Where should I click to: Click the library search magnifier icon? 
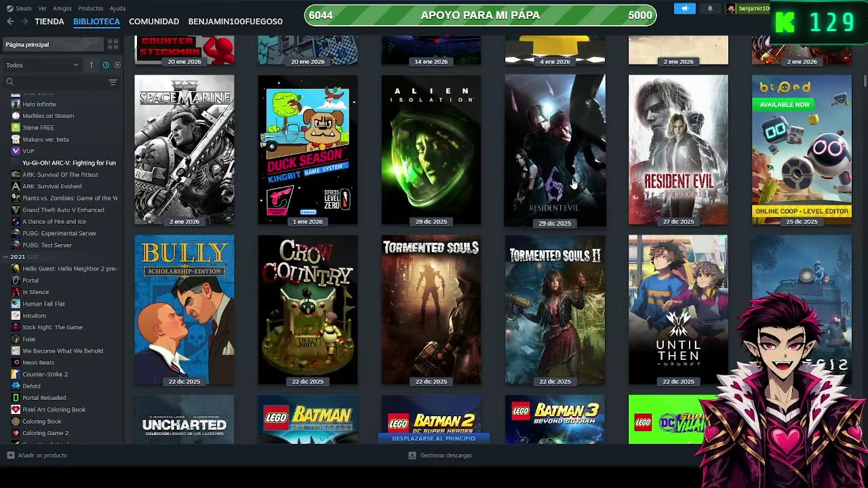pyautogui.click(x=9, y=82)
